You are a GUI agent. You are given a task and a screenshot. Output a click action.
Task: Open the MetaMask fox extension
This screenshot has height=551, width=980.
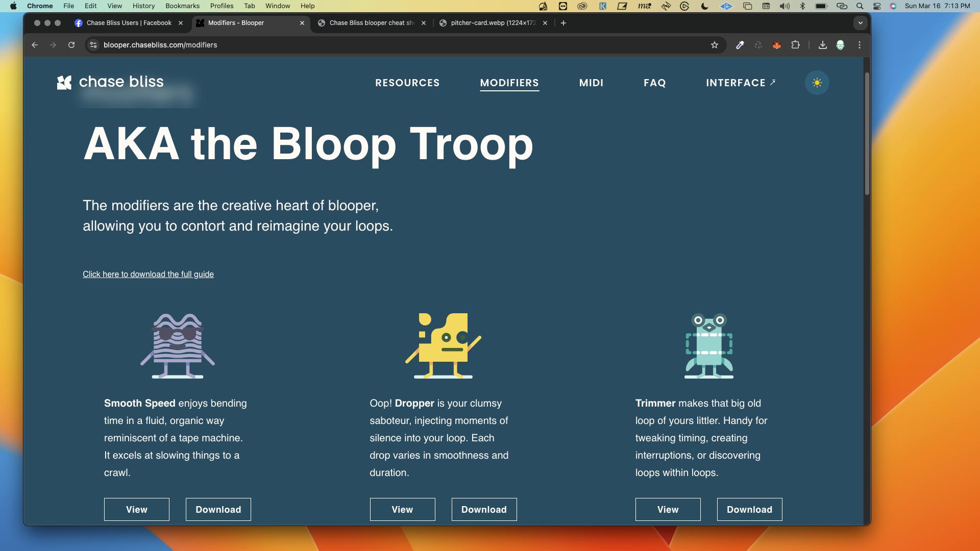(x=776, y=45)
